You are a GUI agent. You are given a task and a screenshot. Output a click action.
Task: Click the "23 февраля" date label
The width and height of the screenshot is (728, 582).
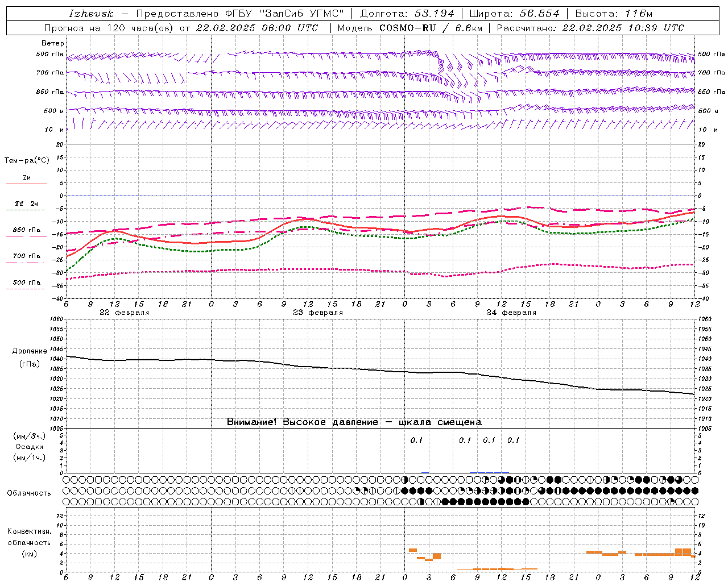318,313
